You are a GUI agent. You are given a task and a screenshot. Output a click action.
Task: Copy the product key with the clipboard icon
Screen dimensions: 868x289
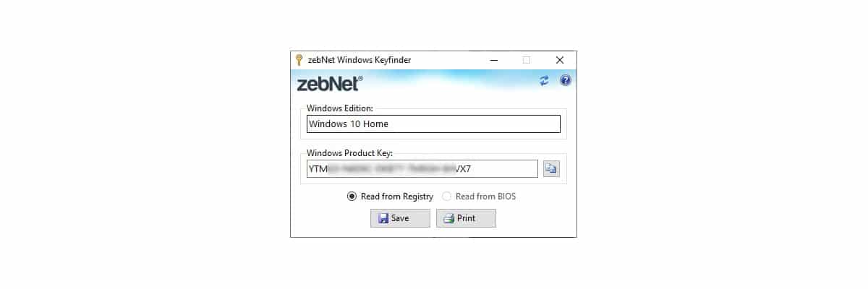point(551,169)
